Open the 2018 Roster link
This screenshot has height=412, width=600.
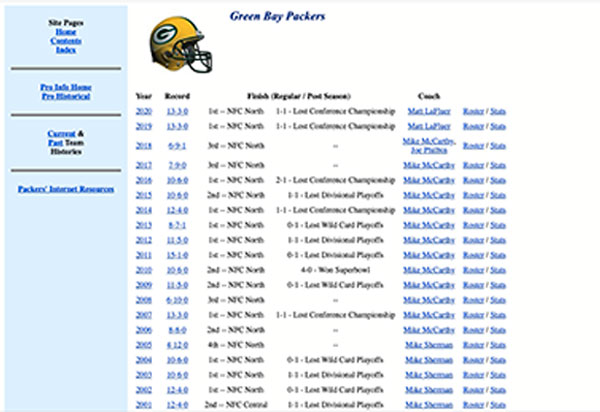pos(474,146)
